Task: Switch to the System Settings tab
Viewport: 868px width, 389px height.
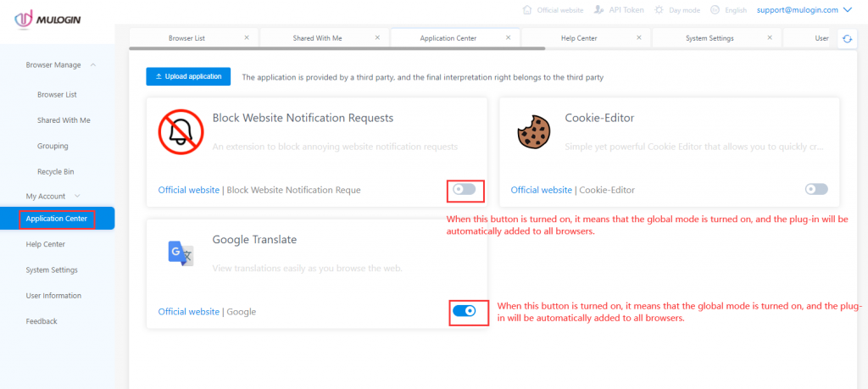Action: (709, 38)
